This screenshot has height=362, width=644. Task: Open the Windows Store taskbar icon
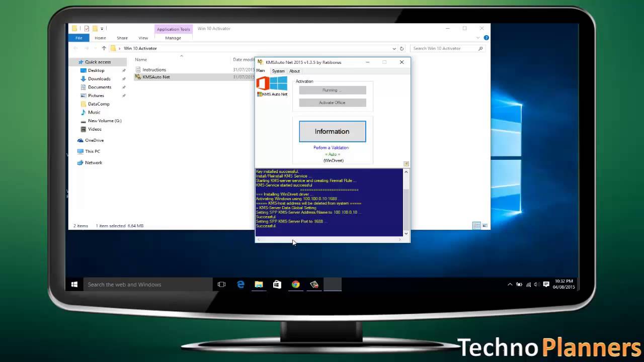click(x=277, y=285)
